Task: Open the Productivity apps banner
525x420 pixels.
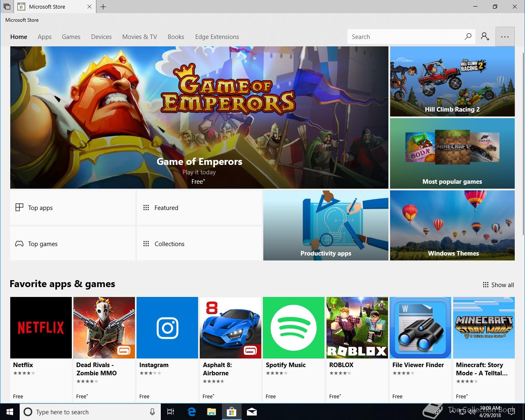Action: [326, 225]
